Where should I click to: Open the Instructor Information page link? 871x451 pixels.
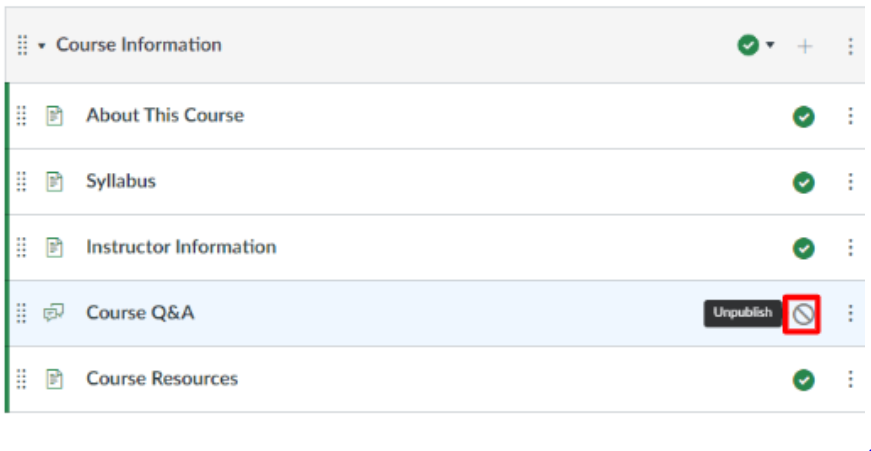pos(181,247)
